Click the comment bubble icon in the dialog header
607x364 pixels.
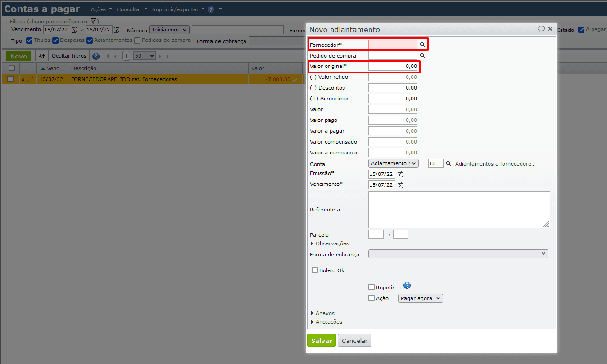pyautogui.click(x=541, y=29)
